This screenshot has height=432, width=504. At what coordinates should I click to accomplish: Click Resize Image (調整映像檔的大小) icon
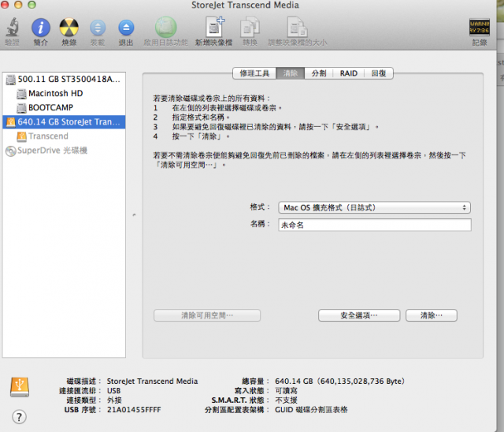pos(298,28)
